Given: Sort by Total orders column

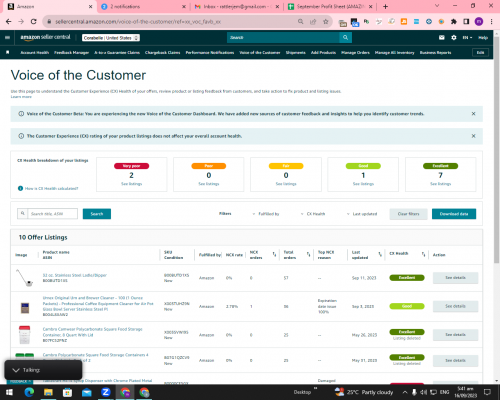Looking at the screenshot, I should coord(308,255).
